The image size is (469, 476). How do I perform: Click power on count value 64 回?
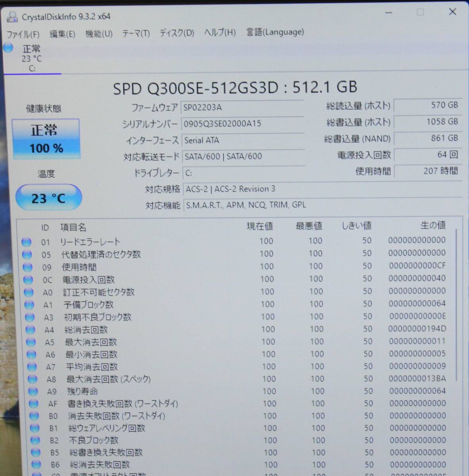pyautogui.click(x=429, y=154)
